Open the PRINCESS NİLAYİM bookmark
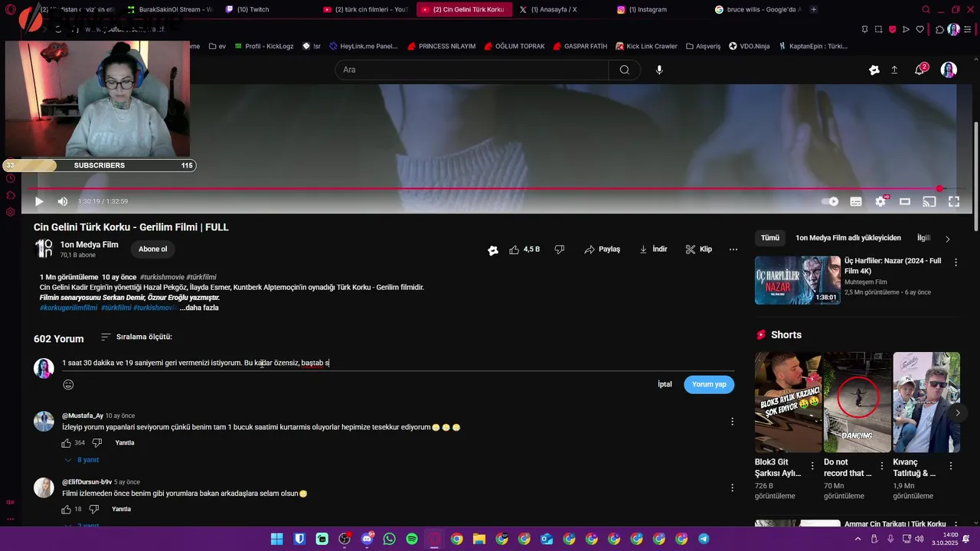 [x=442, y=46]
